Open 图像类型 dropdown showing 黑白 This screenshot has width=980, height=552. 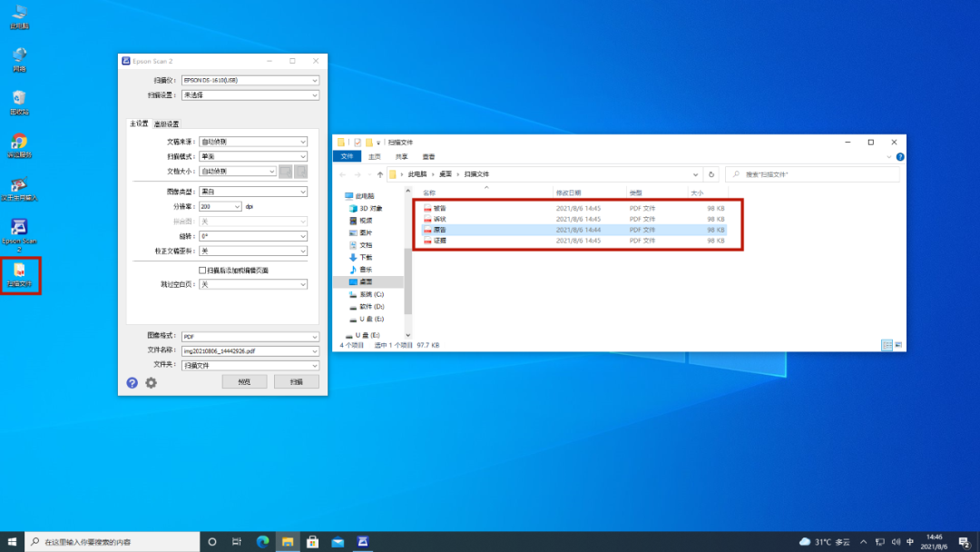[x=253, y=192]
